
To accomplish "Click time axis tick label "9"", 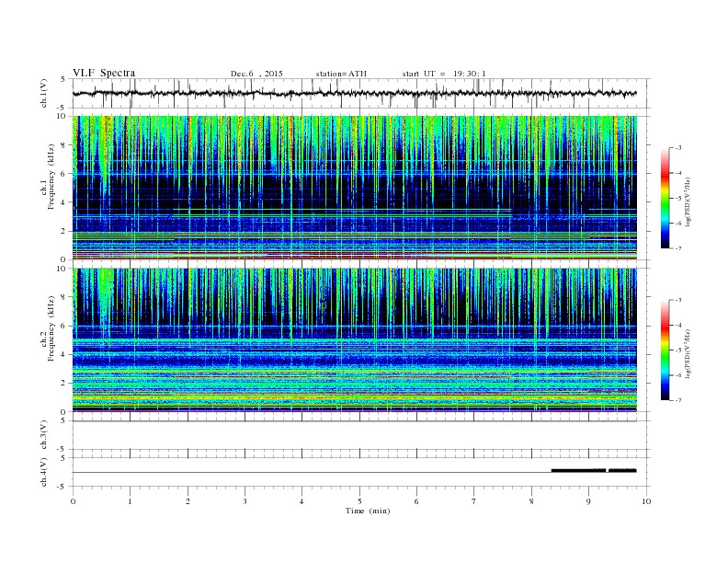I will click(x=588, y=501).
